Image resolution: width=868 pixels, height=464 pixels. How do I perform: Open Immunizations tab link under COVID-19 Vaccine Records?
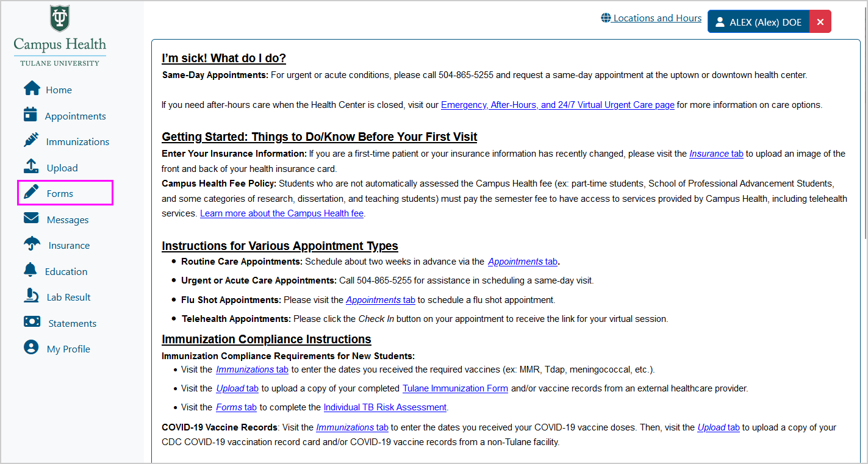(x=352, y=427)
